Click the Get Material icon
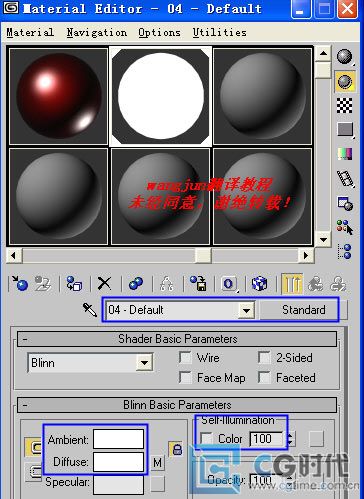Image resolution: width=364 pixels, height=499 pixels. pos(20,284)
